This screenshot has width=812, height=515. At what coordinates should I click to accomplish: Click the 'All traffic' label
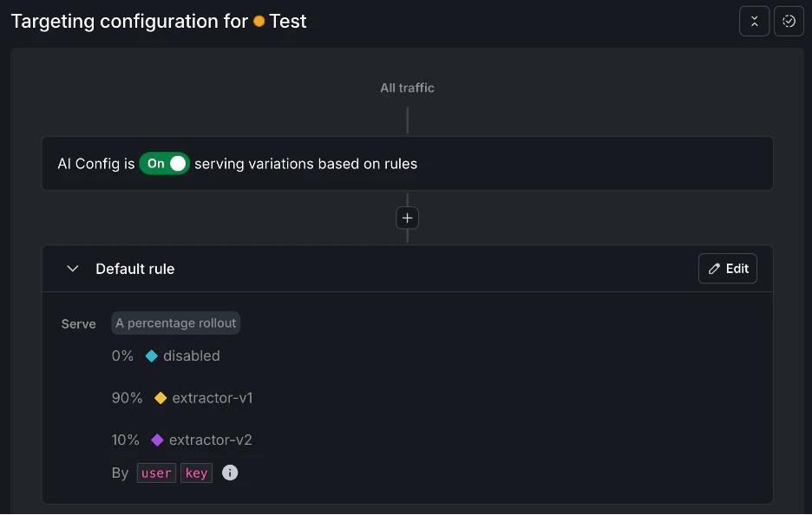[x=407, y=88]
